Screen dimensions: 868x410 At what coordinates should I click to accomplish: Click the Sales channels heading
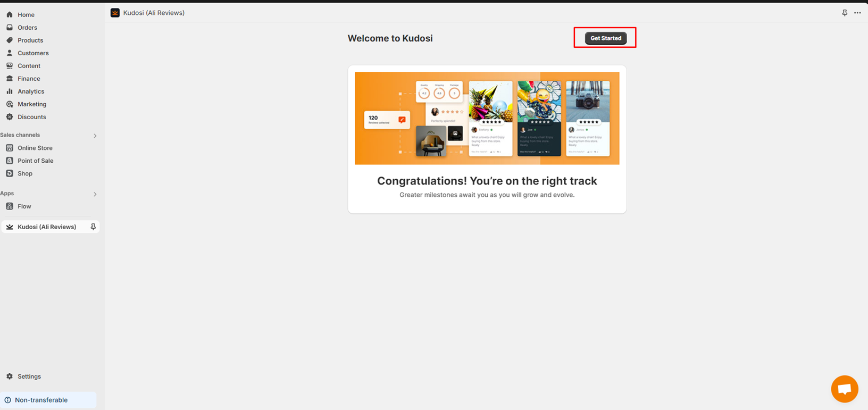[x=20, y=135]
